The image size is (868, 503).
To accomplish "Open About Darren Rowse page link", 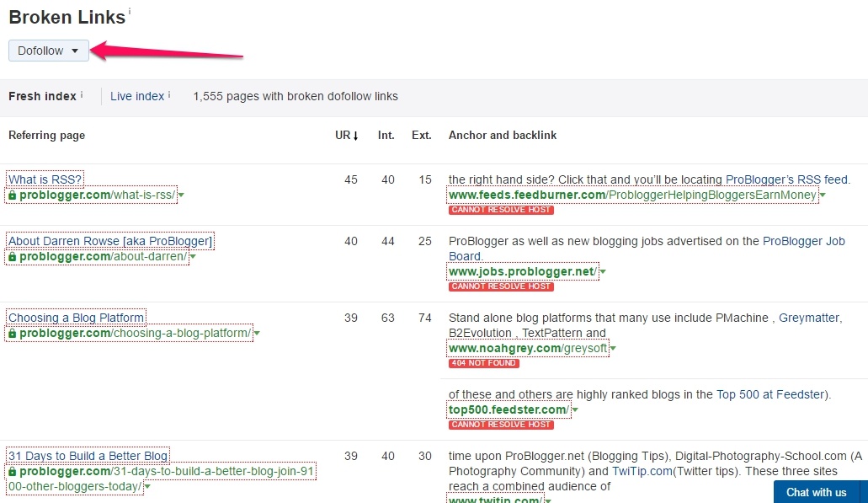I will 109,241.
